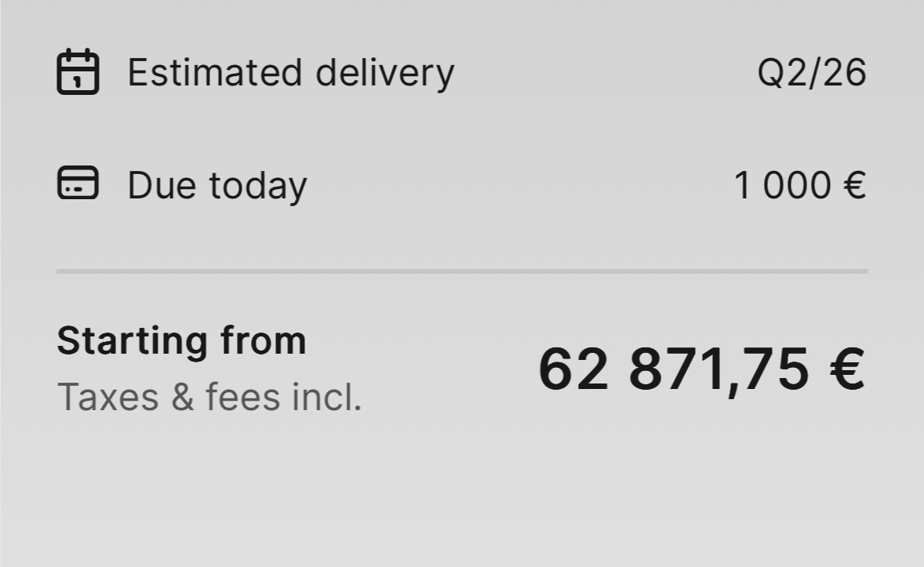Viewport: 924px width, 567px height.
Task: Click the bold word "Starting"
Action: click(x=131, y=342)
